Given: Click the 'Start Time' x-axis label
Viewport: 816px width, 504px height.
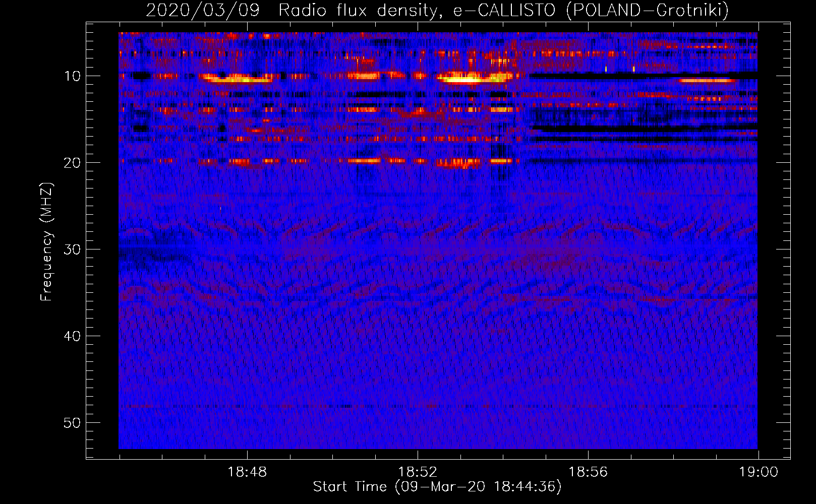Looking at the screenshot, I should (437, 487).
